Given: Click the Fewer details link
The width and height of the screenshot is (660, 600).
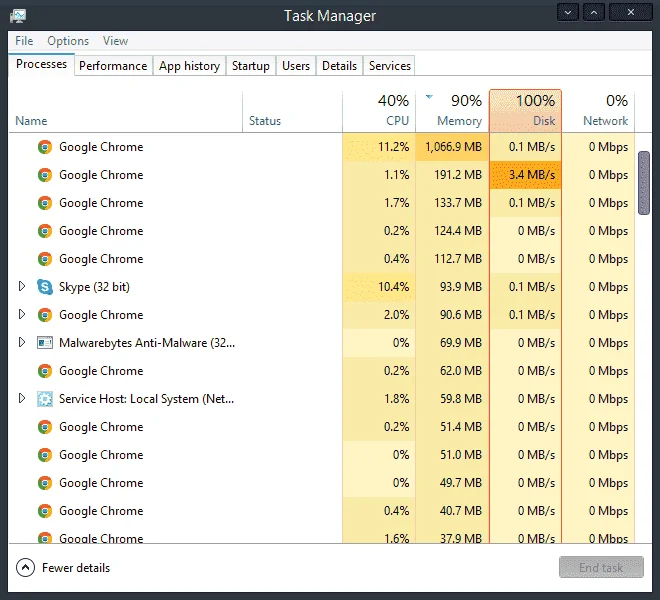Looking at the screenshot, I should pyautogui.click(x=76, y=568).
